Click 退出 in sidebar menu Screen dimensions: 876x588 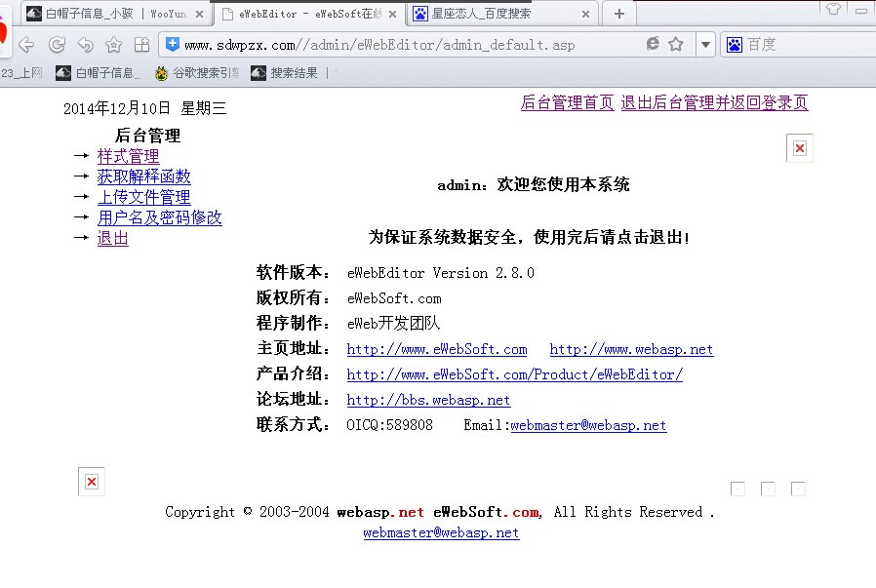coord(112,239)
